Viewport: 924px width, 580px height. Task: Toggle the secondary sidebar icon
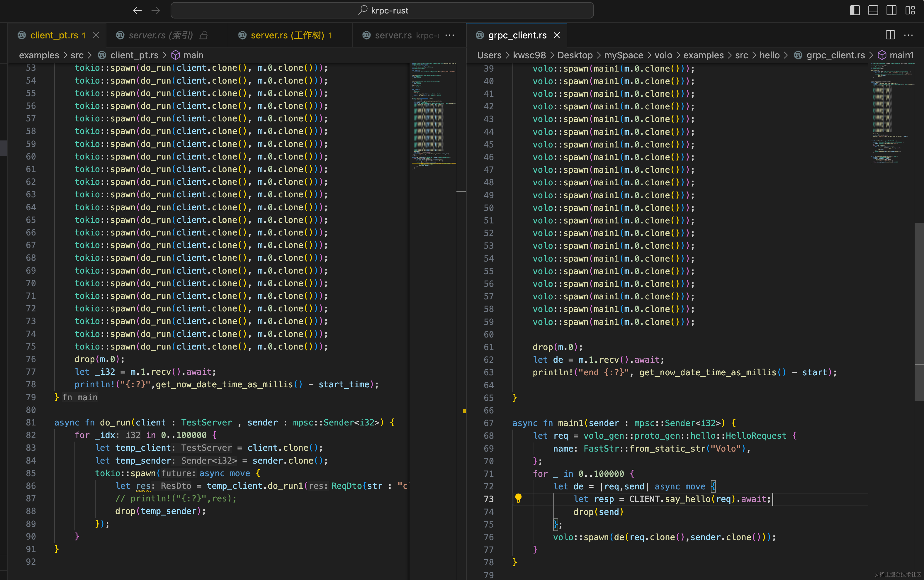click(891, 10)
